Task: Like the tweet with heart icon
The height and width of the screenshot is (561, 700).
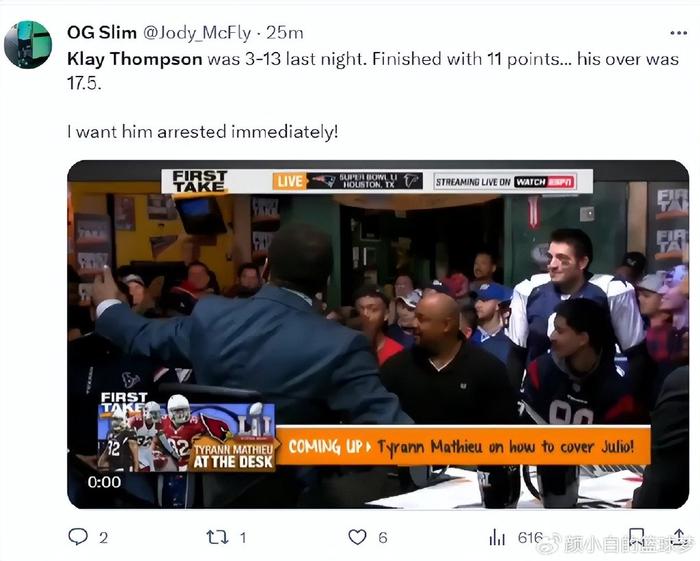Action: click(x=357, y=537)
